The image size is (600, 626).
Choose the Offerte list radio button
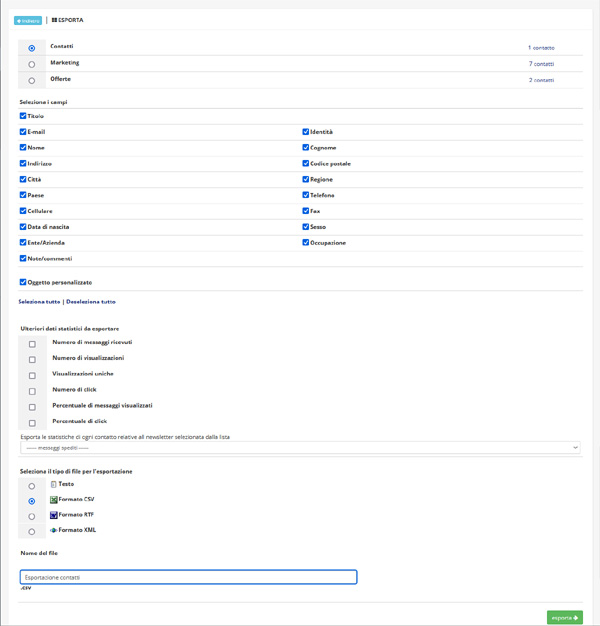[32, 80]
